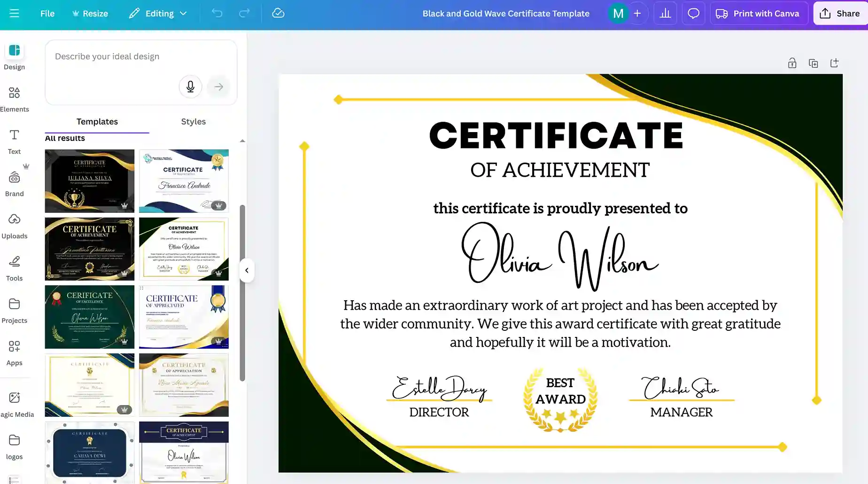Image resolution: width=868 pixels, height=484 pixels.
Task: Open the Projects panel
Action: pos(14,309)
